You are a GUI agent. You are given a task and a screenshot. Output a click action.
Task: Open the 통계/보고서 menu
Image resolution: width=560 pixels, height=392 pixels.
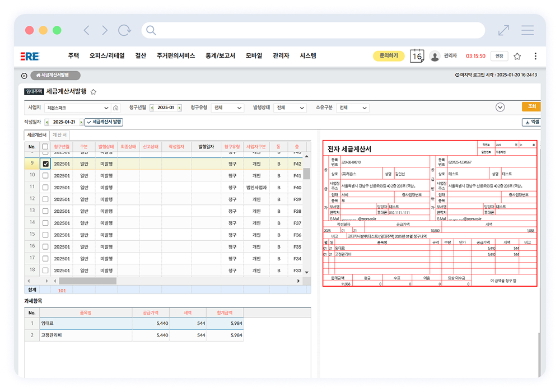point(220,56)
